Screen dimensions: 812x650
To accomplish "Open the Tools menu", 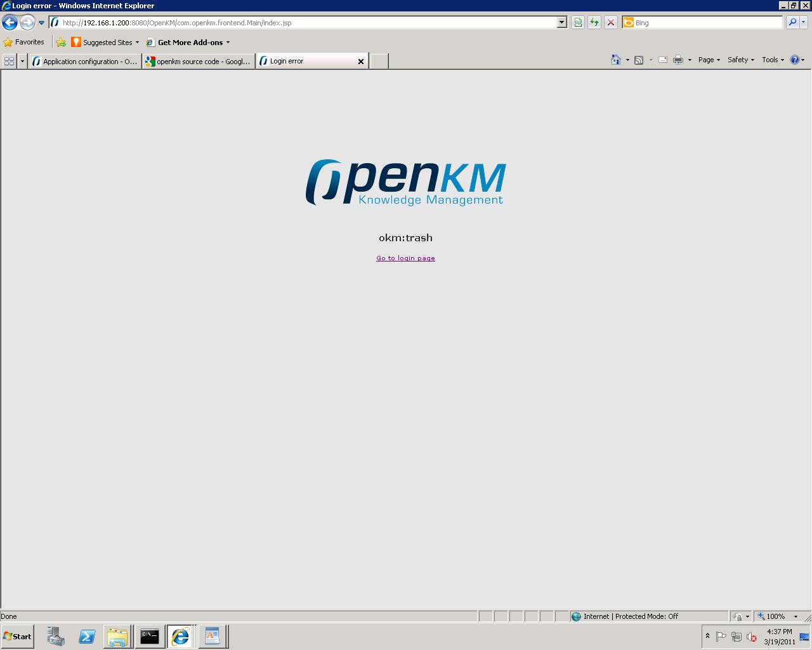I will click(x=772, y=60).
